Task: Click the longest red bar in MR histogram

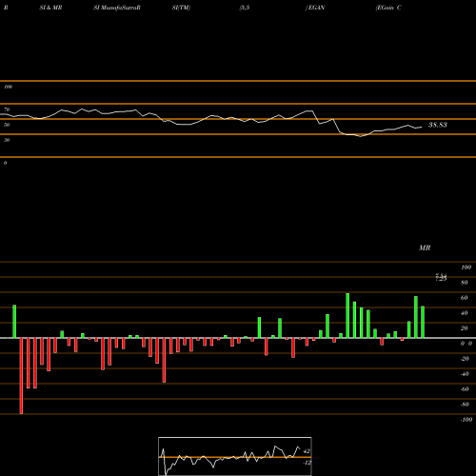Action: (21, 376)
